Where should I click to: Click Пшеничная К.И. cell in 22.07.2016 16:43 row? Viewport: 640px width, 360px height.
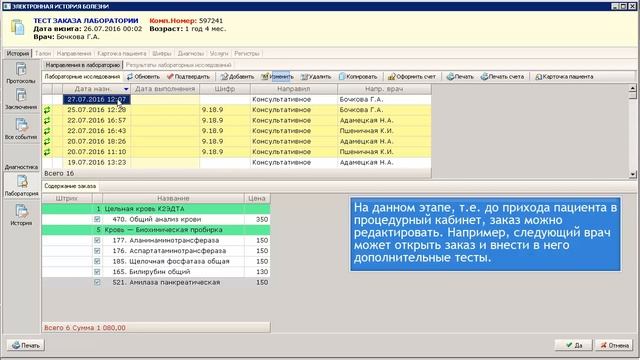384,131
